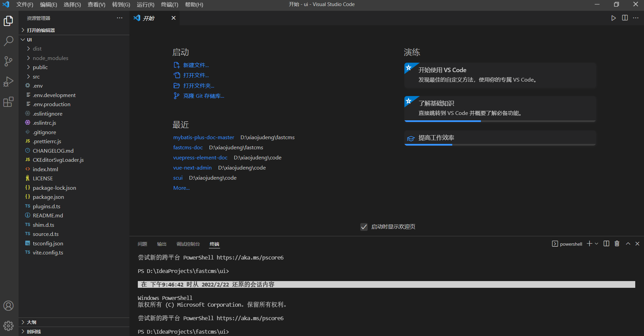Open the Search view in activity bar
The height and width of the screenshot is (336, 644).
coord(8,41)
